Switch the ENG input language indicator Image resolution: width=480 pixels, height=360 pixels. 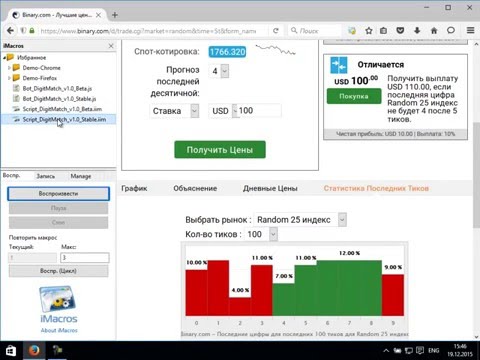point(433,351)
